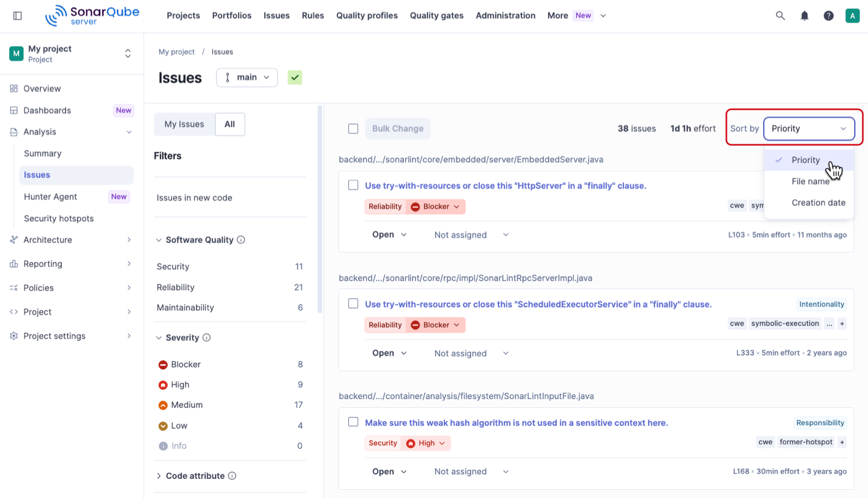This screenshot has width=868, height=498.
Task: Select the HttpServer issue checkbox
Action: tap(353, 185)
